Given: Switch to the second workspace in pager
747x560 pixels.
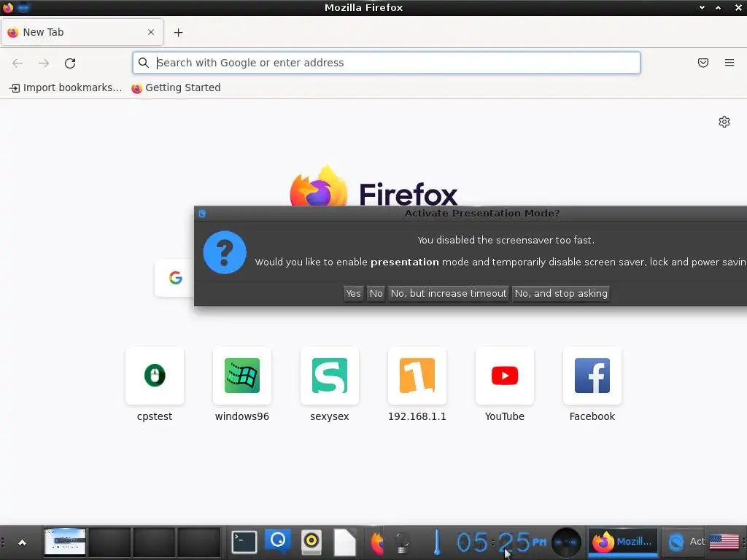Looking at the screenshot, I should [109, 542].
